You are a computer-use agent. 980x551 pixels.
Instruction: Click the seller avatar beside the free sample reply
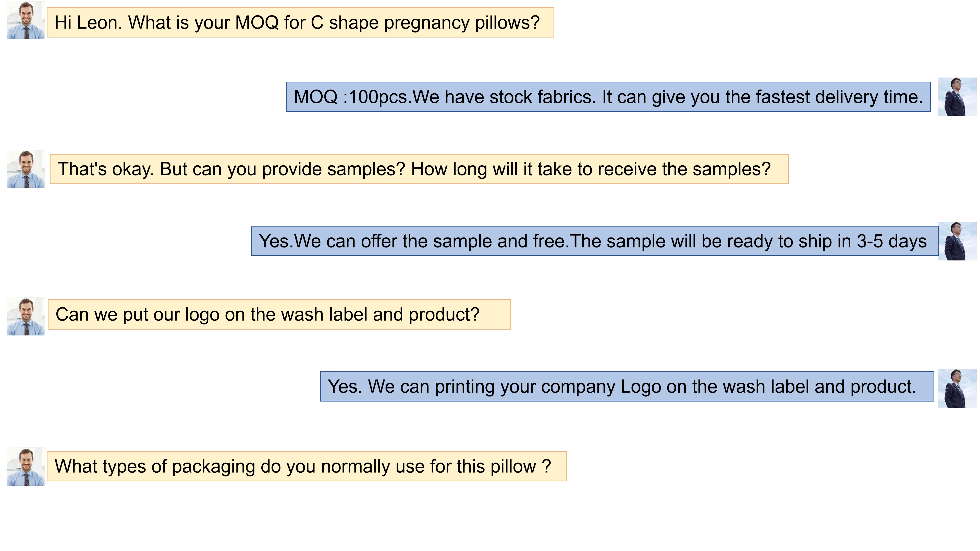click(957, 241)
